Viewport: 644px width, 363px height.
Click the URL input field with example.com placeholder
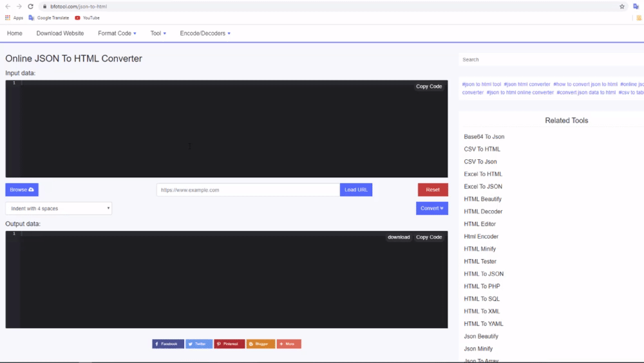(x=247, y=190)
